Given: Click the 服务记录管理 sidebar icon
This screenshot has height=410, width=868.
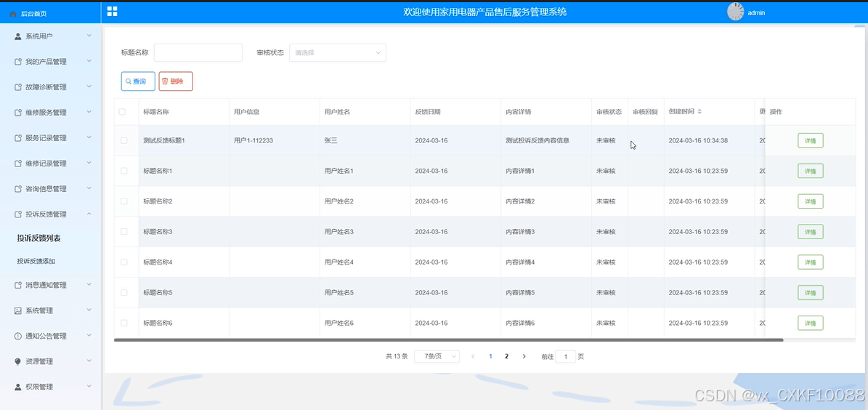Looking at the screenshot, I should [17, 138].
